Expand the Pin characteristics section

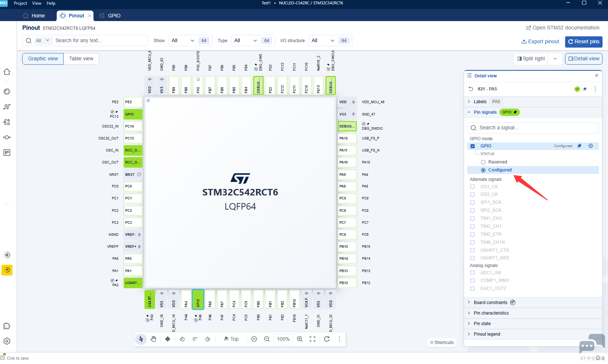pos(533,313)
